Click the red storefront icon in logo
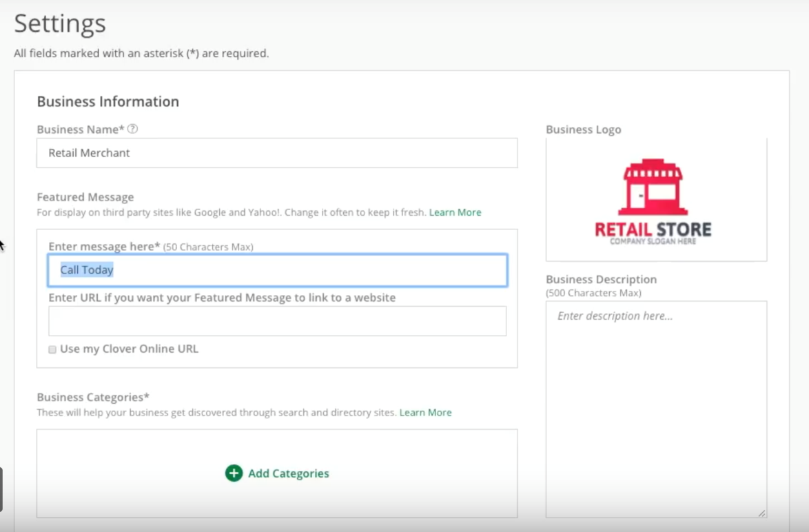The image size is (809, 532). 653,187
